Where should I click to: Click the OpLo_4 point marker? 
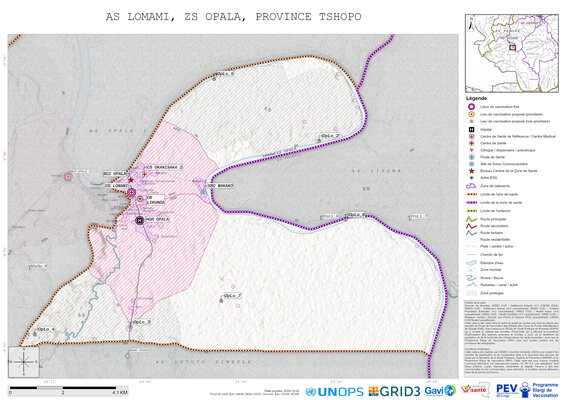pyautogui.click(x=35, y=334)
